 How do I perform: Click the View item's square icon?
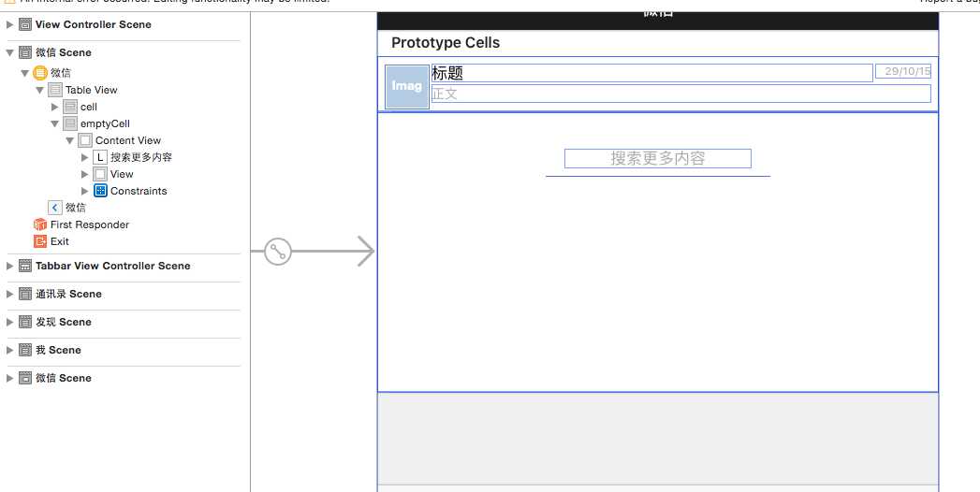100,174
